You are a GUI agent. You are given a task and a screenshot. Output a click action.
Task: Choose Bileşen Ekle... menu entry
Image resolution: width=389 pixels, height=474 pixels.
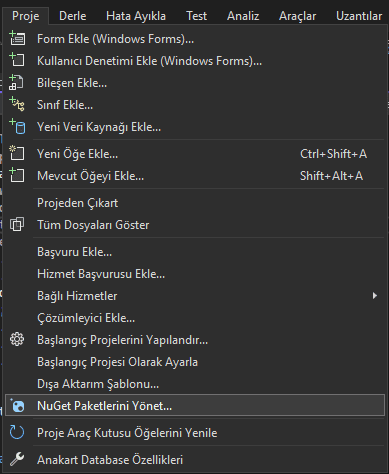[x=195, y=83]
